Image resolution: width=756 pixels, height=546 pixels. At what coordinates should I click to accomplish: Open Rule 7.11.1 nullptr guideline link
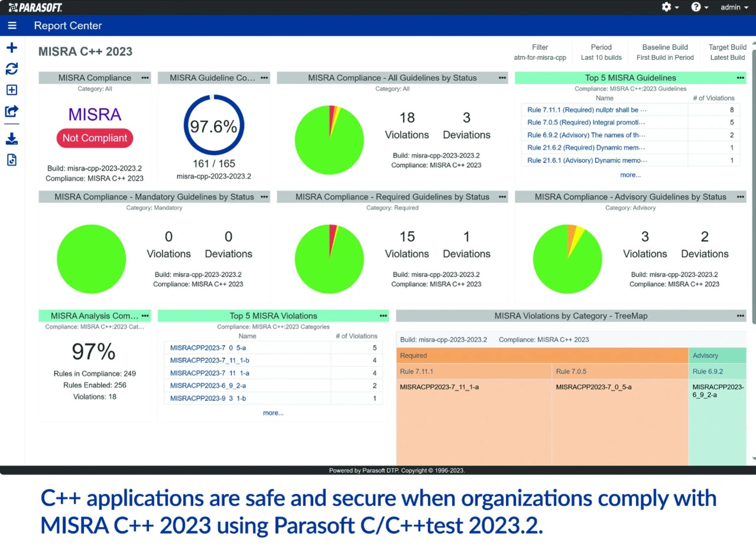coord(586,110)
